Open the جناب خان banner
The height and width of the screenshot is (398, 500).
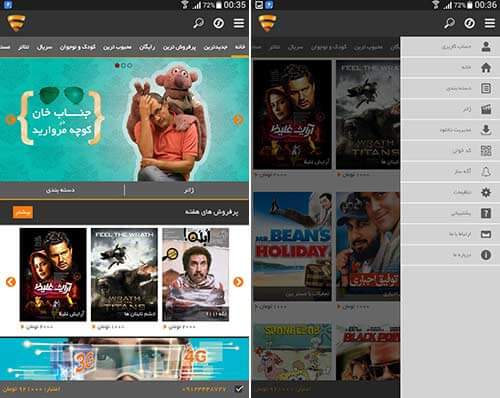coord(124,119)
